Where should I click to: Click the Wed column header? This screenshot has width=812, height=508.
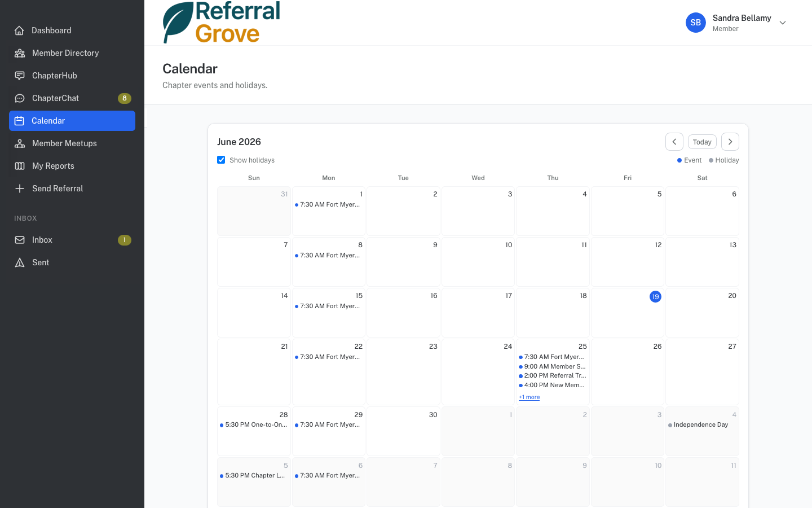click(478, 178)
